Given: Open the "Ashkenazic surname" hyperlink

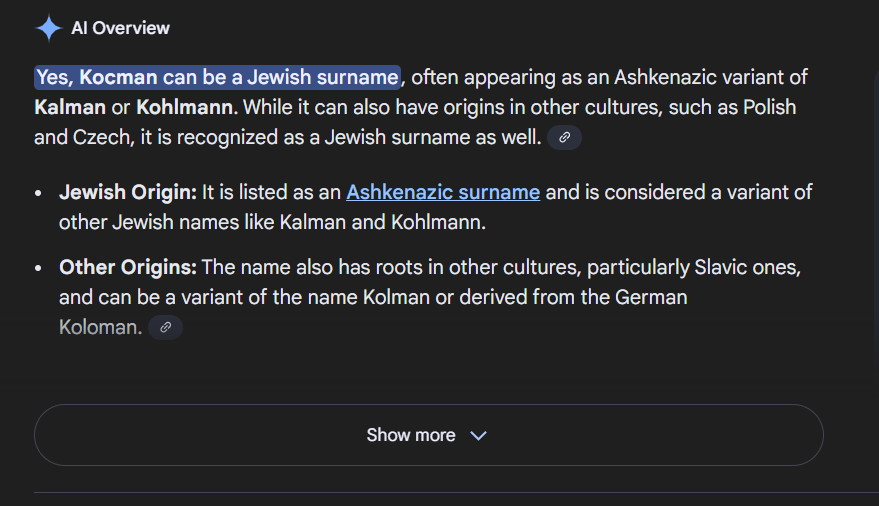Looking at the screenshot, I should pyautogui.click(x=443, y=192).
